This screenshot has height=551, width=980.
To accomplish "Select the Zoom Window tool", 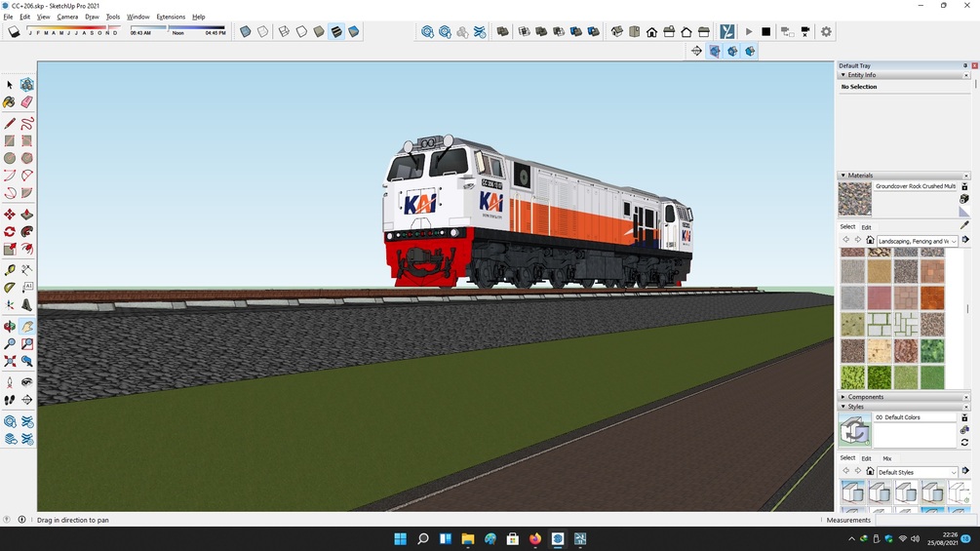I will click(27, 343).
